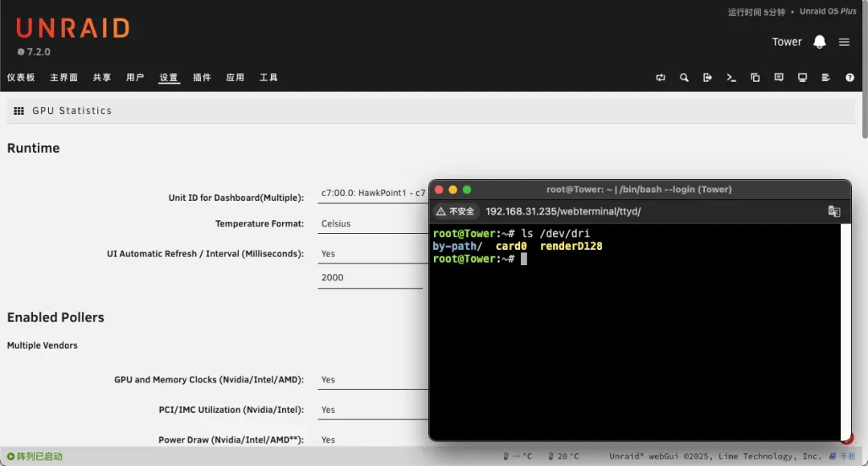868x466 pixels.
Task: Click the refresh interval field showing 2000
Action: (370, 278)
